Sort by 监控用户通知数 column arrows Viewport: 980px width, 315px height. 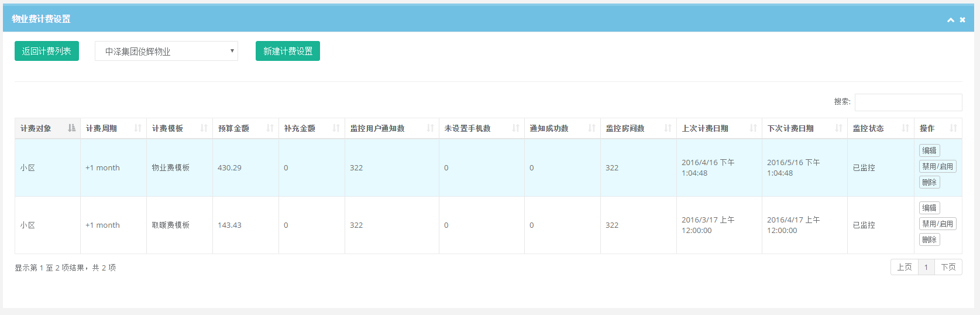click(431, 128)
